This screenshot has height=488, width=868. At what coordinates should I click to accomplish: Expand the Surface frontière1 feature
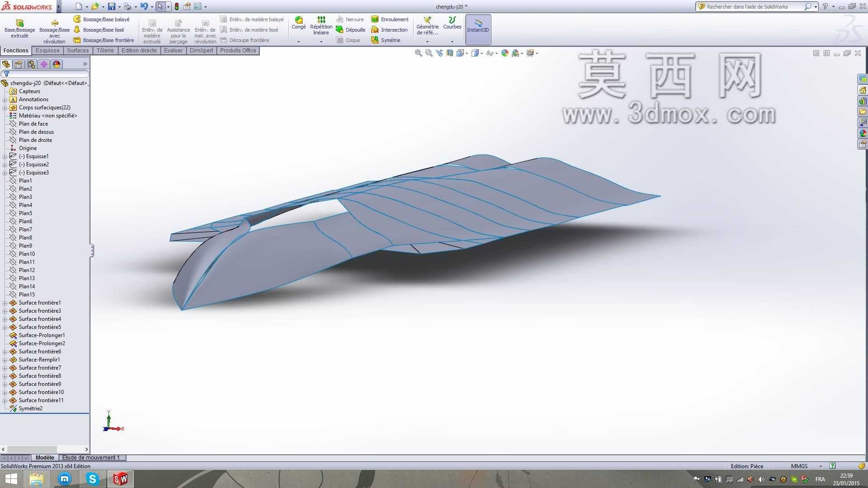click(x=5, y=303)
